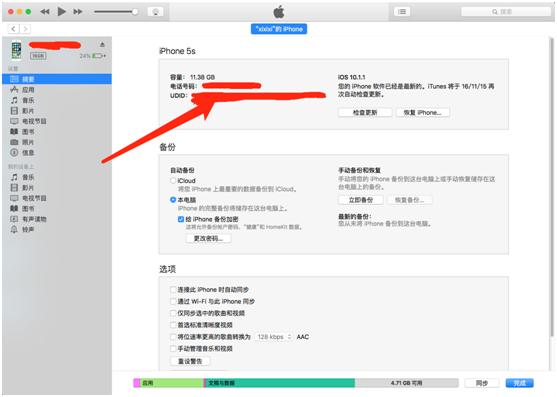The image size is (557, 397).
Task: Click the 容量: 11.38 GB text
Action: (x=193, y=77)
